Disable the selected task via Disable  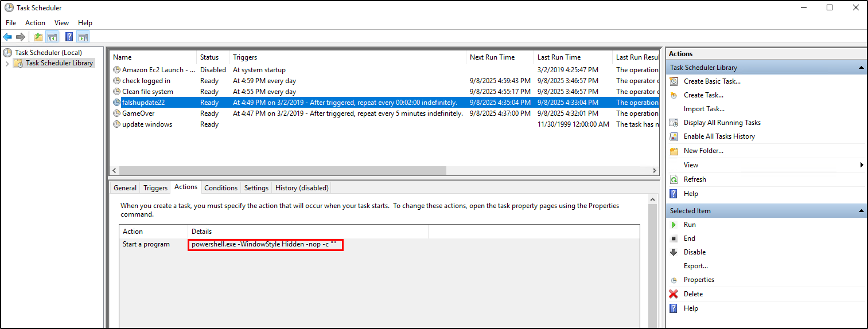(x=694, y=252)
